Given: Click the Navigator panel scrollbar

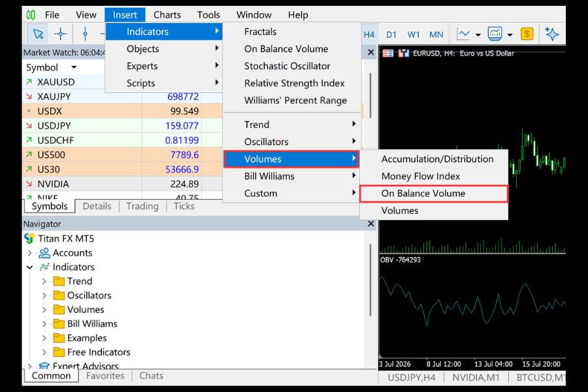Looking at the screenshot, I should click(370, 280).
